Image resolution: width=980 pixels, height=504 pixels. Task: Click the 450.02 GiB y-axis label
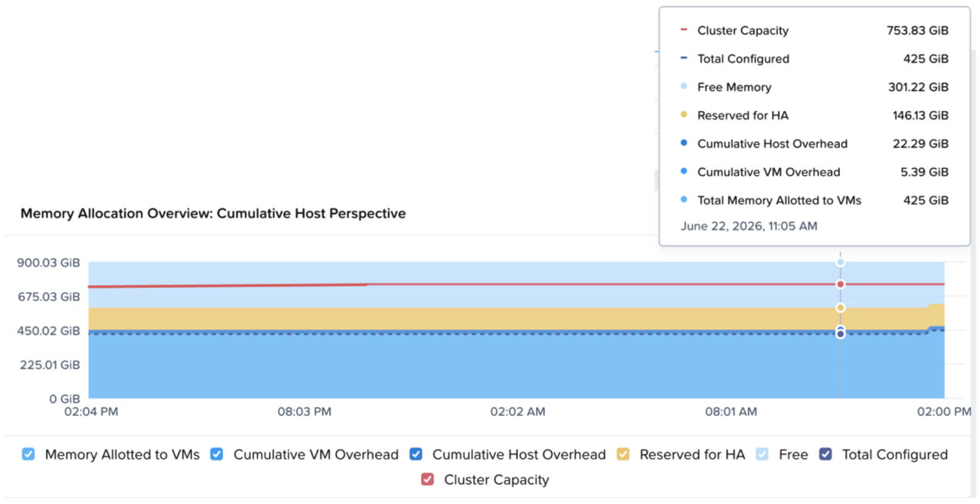47,331
